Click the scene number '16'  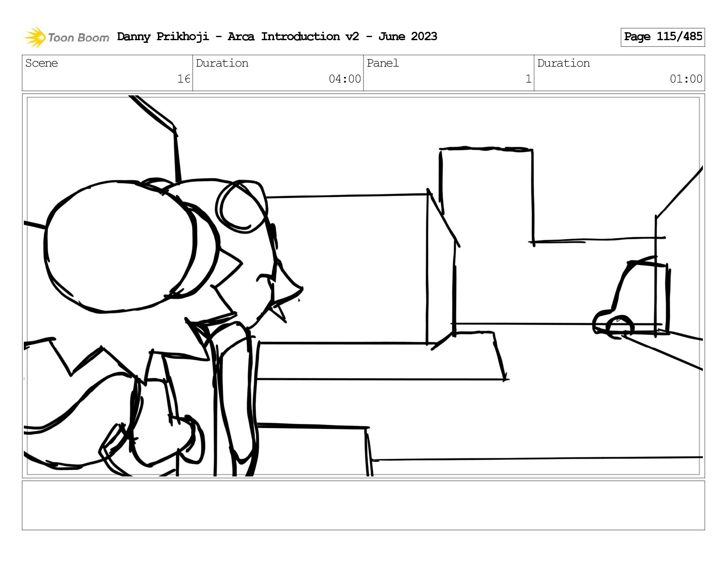(184, 79)
